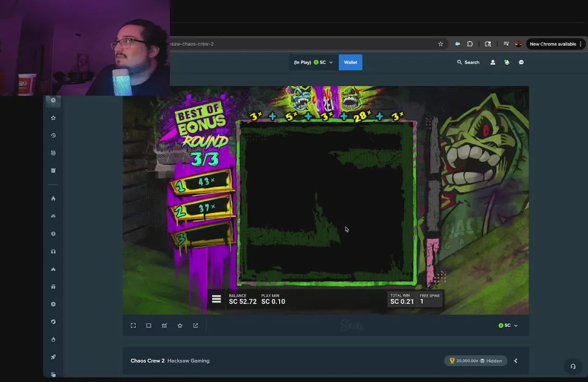Open the game hamburger menu
The width and height of the screenshot is (588, 382).
217,299
